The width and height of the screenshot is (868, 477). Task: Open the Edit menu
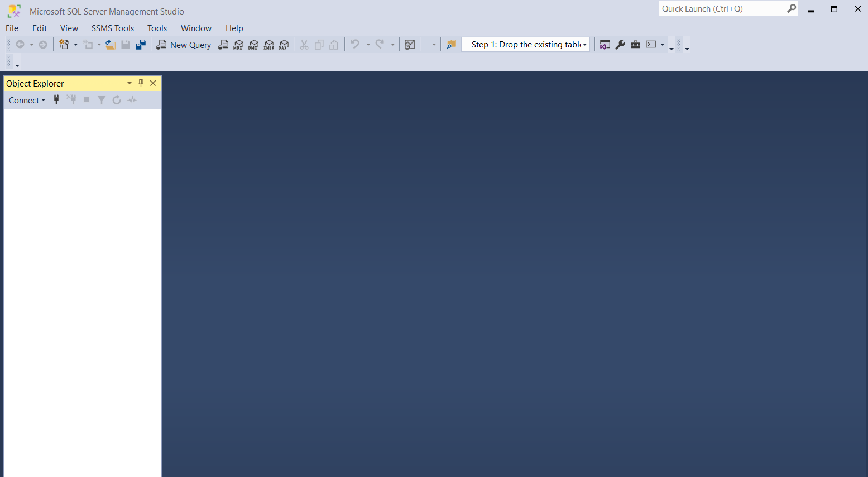click(40, 28)
